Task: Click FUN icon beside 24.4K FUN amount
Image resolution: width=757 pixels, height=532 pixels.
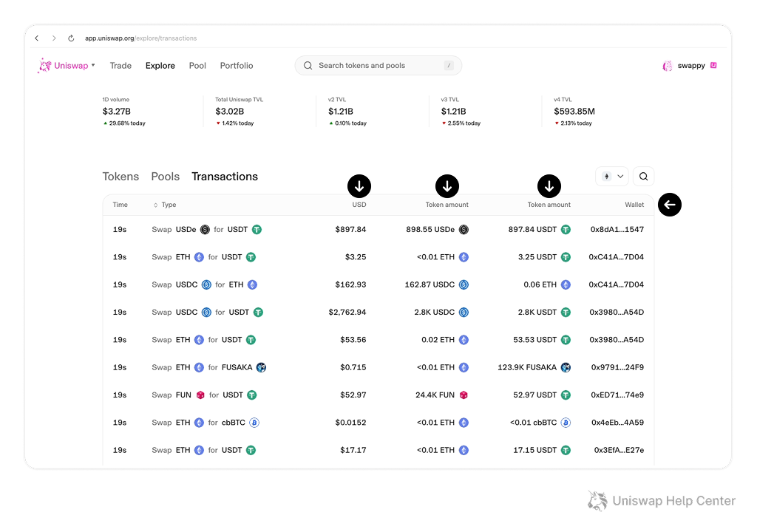Action: click(x=464, y=395)
